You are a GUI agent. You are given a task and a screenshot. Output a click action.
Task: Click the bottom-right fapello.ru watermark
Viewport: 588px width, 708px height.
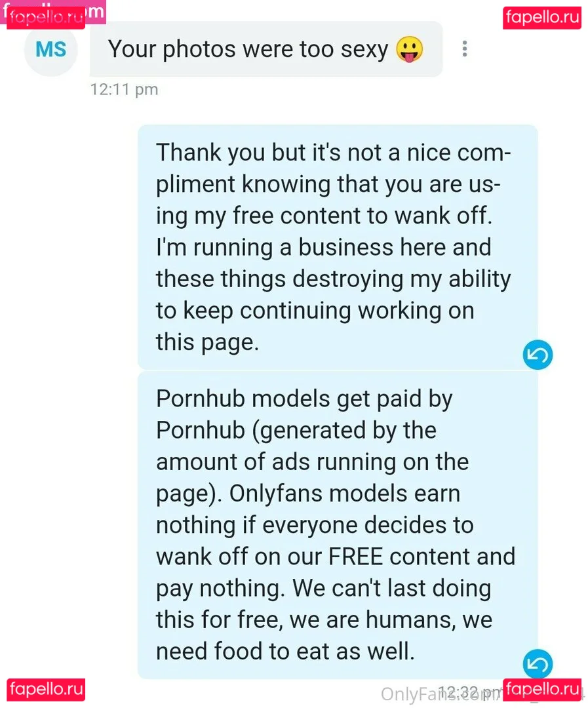coord(541,690)
